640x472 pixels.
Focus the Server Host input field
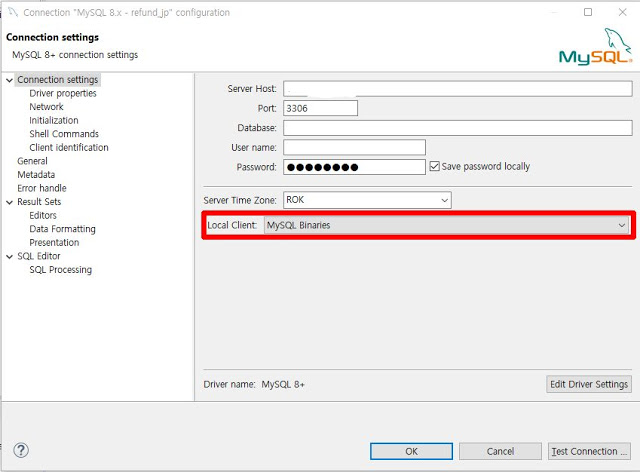[x=458, y=89]
